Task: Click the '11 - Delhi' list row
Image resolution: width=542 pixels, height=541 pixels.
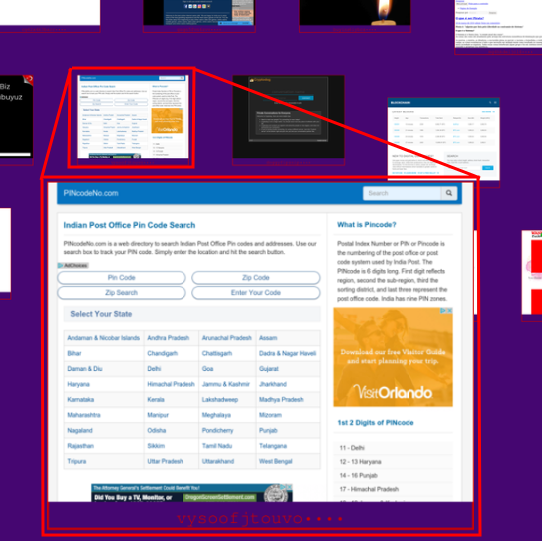Action: [393, 448]
